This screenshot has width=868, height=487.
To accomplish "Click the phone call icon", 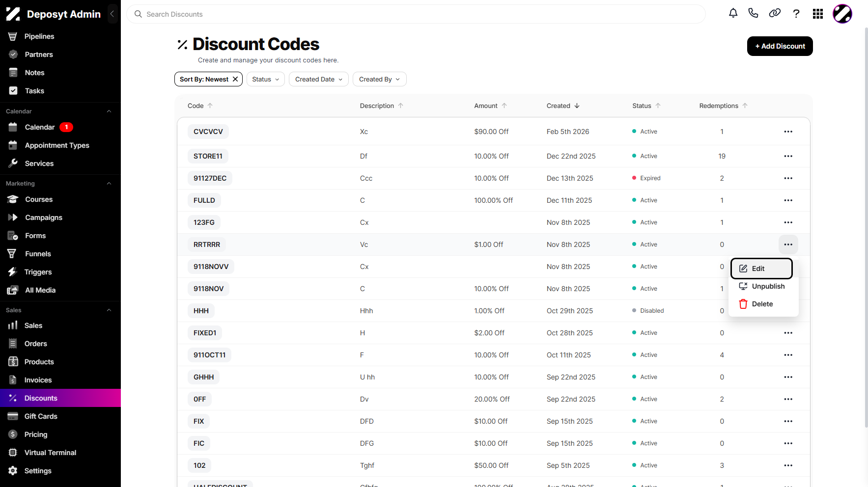I will click(753, 13).
